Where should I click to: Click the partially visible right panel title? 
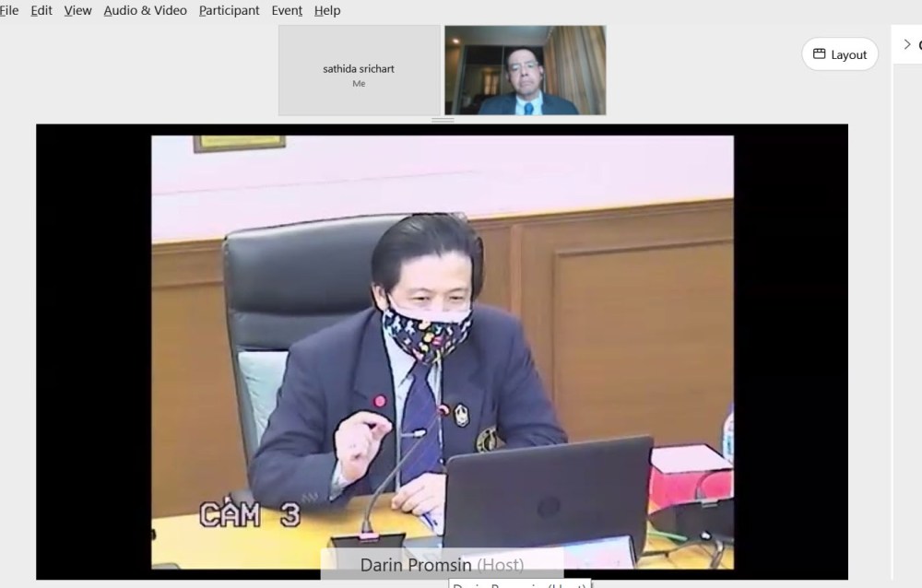[x=918, y=44]
